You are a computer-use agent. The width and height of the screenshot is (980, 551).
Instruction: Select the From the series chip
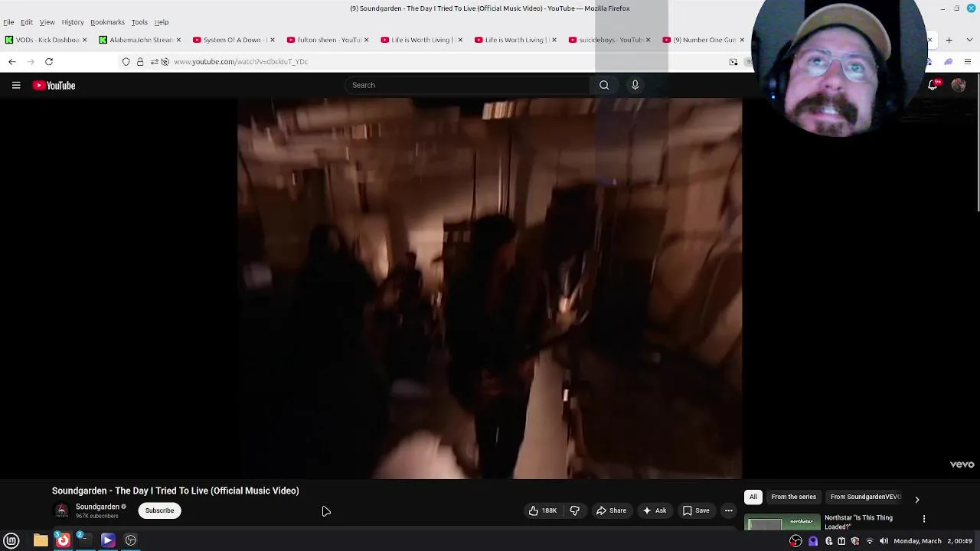[794, 497]
